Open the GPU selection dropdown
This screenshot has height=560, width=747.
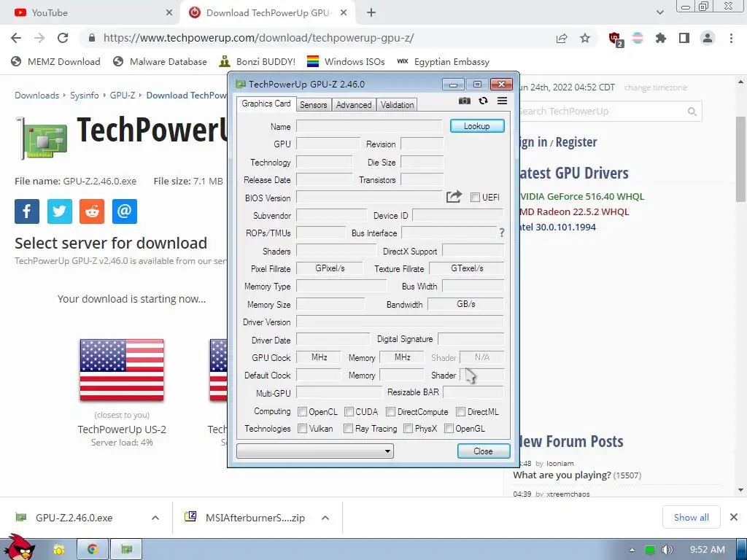(315, 451)
